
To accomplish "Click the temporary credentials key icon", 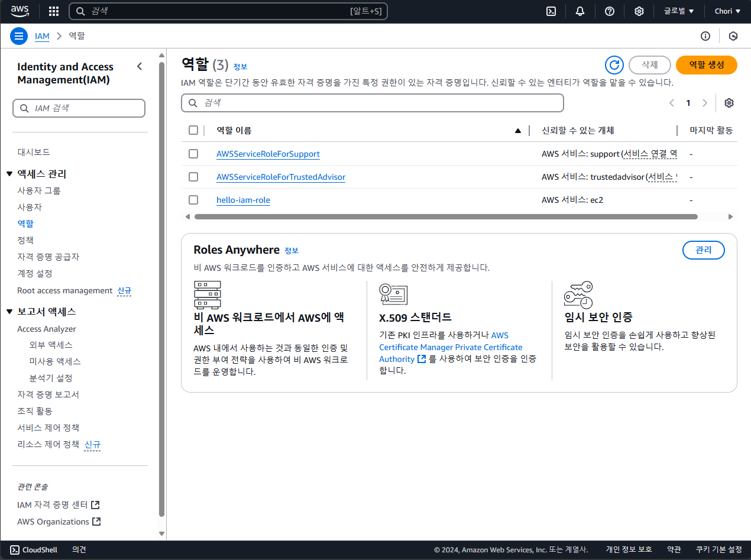I will pos(578,295).
